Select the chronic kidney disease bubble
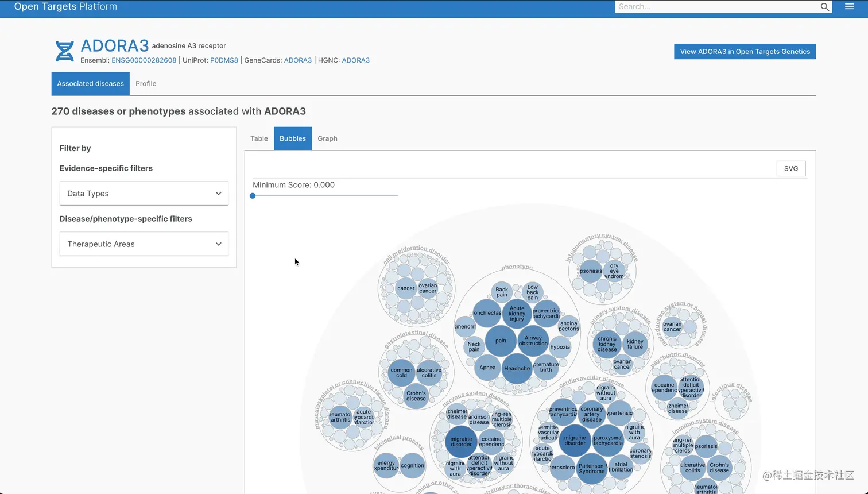This screenshot has height=494, width=868. pos(607,344)
